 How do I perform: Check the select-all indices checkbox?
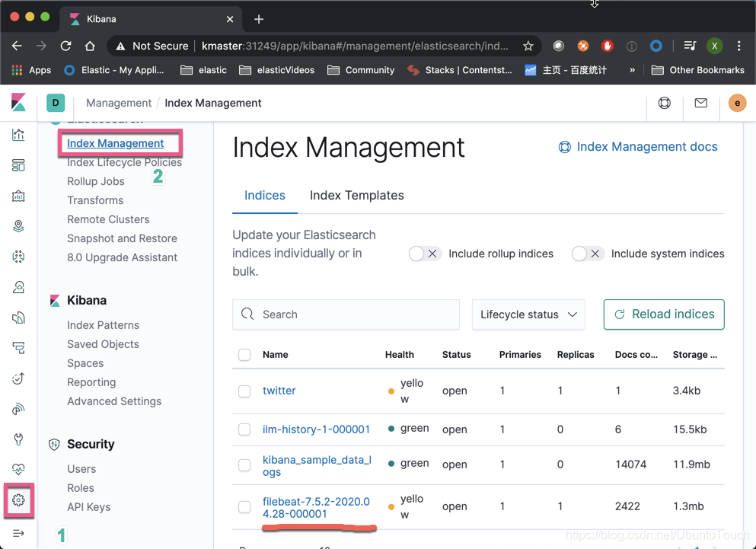pyautogui.click(x=244, y=355)
